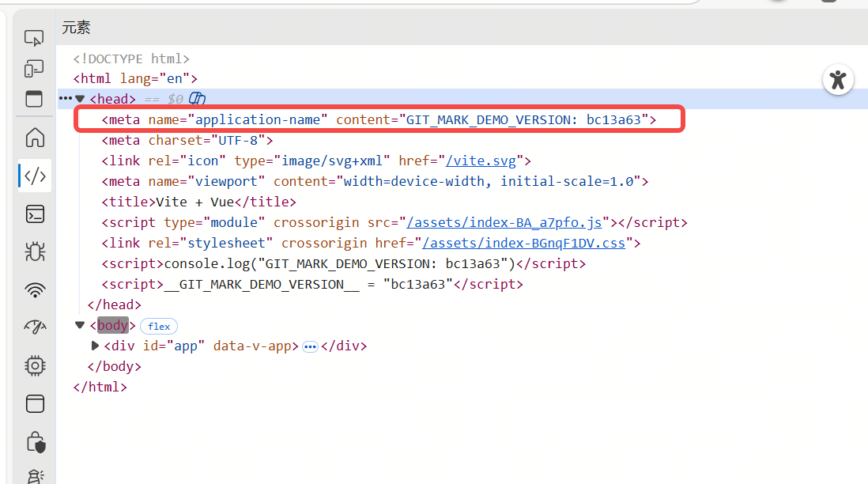Select the Elements code-brackets icon
The width and height of the screenshot is (868, 484).
tap(35, 176)
